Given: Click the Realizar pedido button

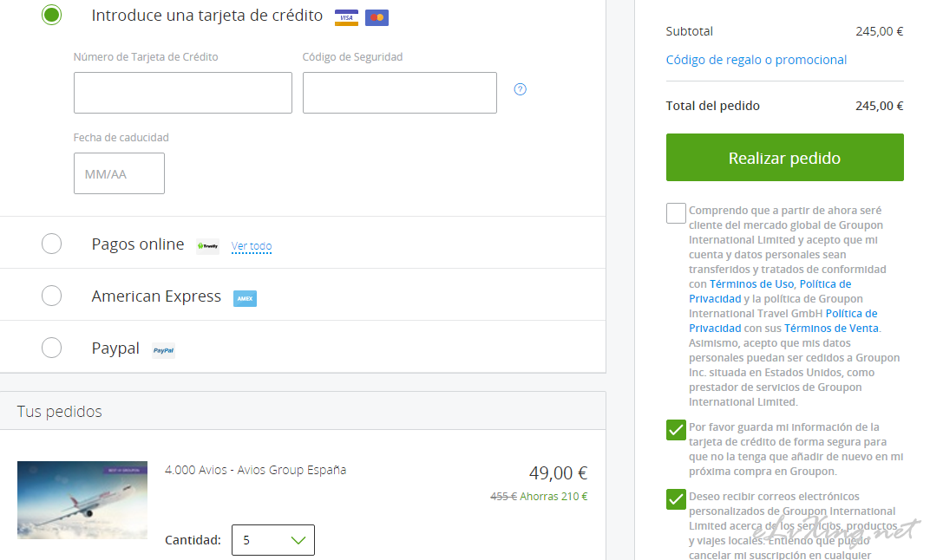Looking at the screenshot, I should [784, 158].
